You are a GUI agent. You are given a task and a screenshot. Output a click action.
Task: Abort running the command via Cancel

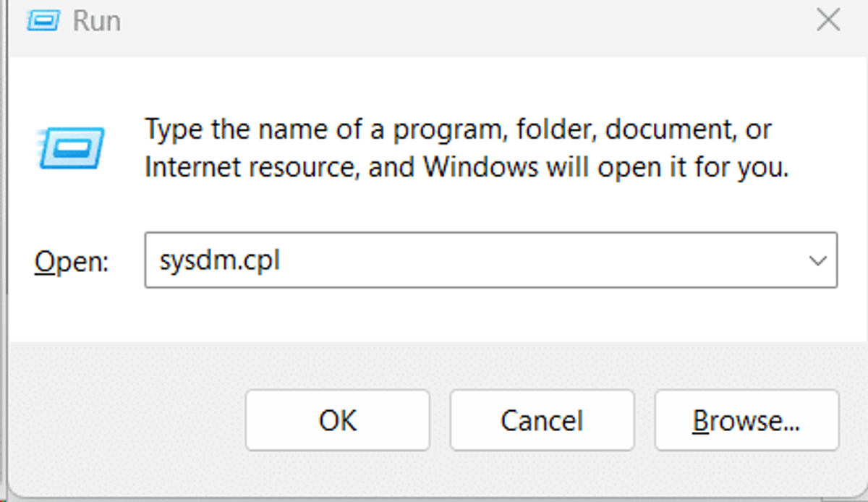pos(542,421)
